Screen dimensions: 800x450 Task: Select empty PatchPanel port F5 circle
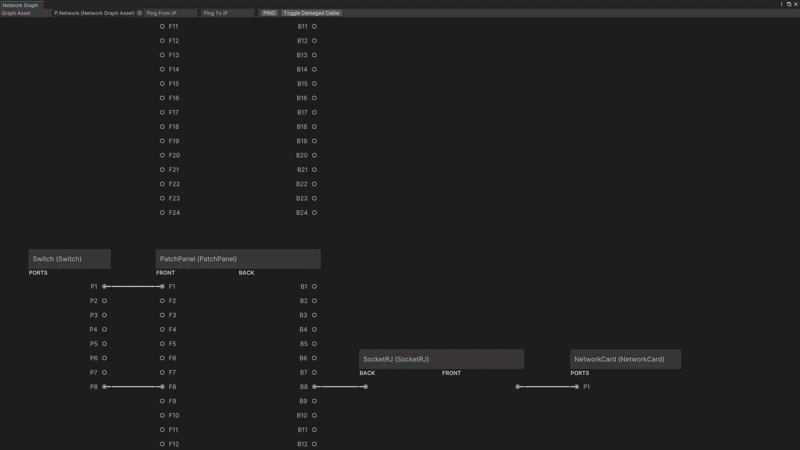pos(162,344)
